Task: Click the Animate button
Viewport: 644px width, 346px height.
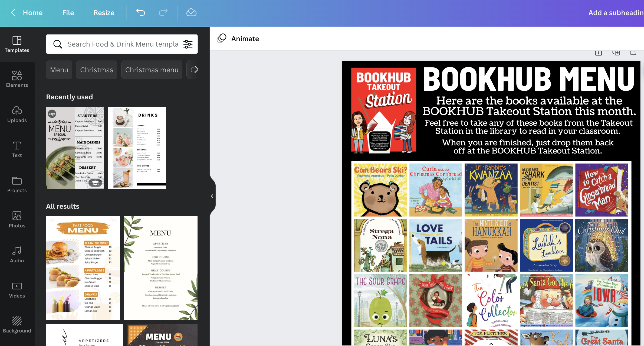Action: (x=238, y=39)
